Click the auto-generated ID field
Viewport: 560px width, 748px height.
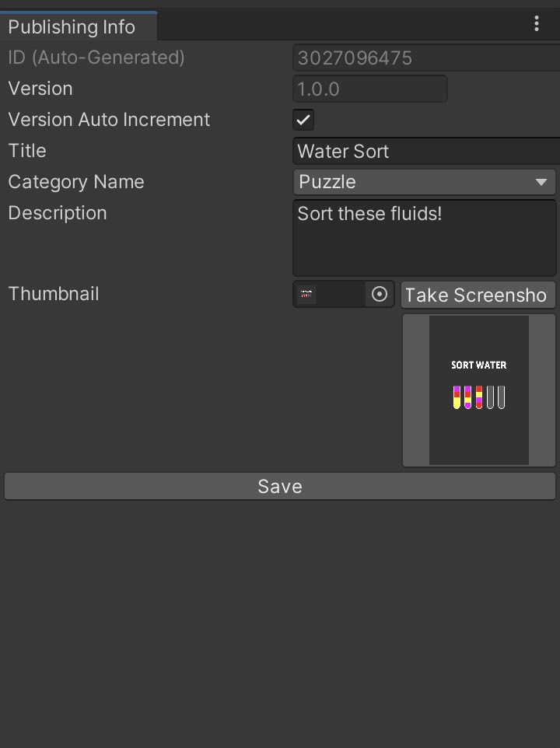pos(426,58)
